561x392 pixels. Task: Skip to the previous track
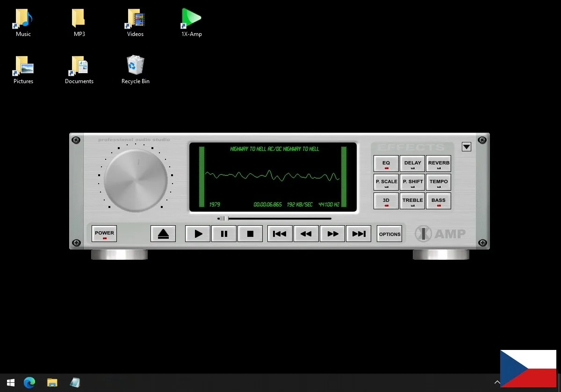(280, 234)
